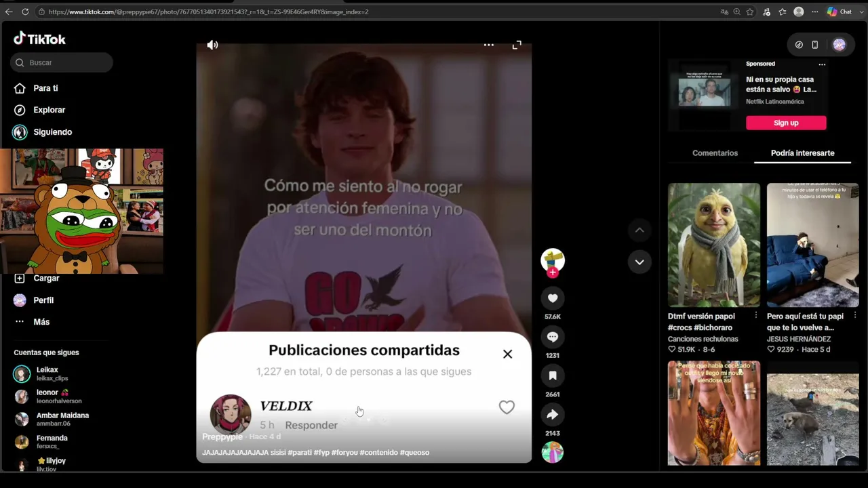Click the #parati hashtag in the caption
The image size is (868, 488).
300,453
